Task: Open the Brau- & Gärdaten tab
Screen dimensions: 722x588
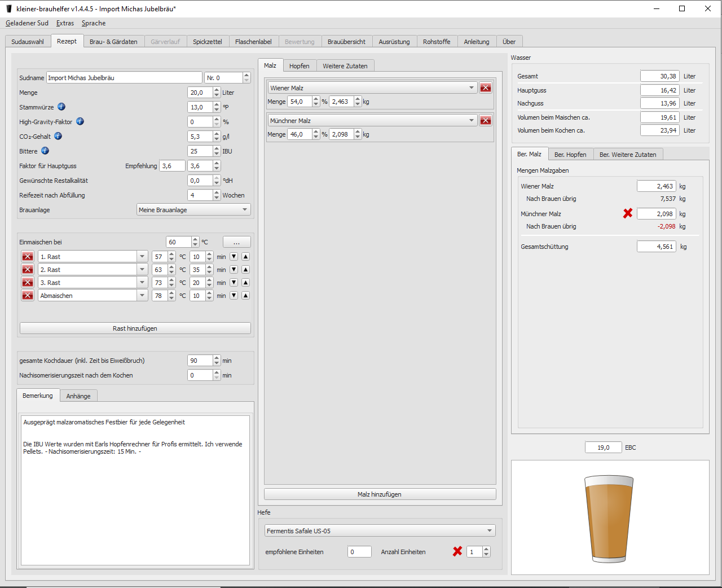Action: pyautogui.click(x=113, y=42)
